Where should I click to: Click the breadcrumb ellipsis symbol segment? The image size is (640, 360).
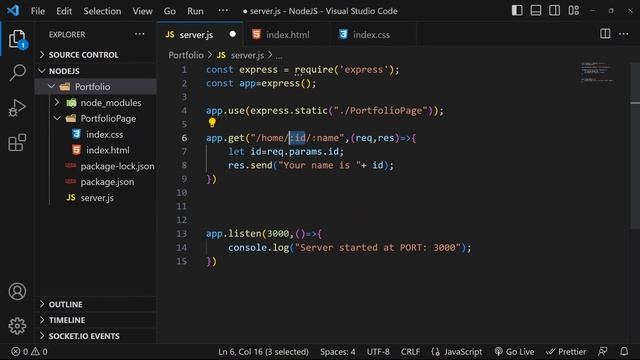[279, 56]
